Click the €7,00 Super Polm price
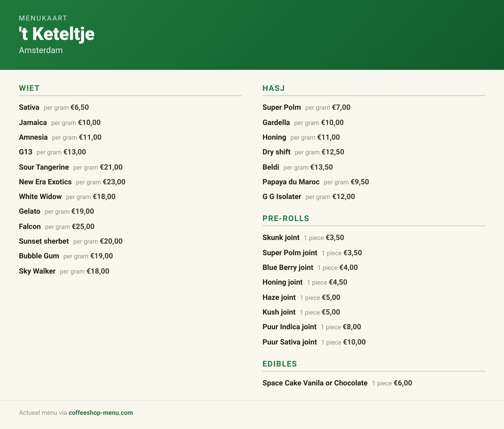This screenshot has height=429, width=504. coord(341,107)
